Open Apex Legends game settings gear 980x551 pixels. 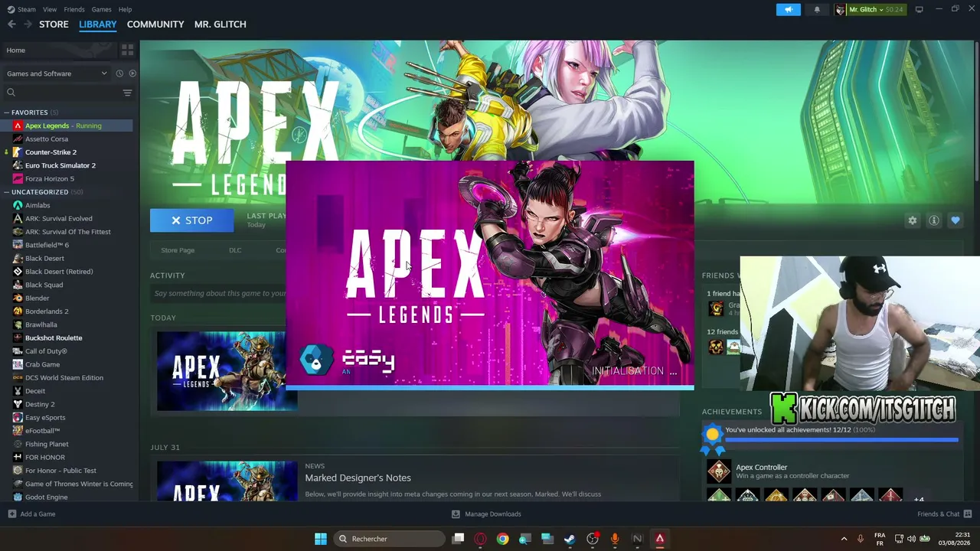click(x=913, y=220)
